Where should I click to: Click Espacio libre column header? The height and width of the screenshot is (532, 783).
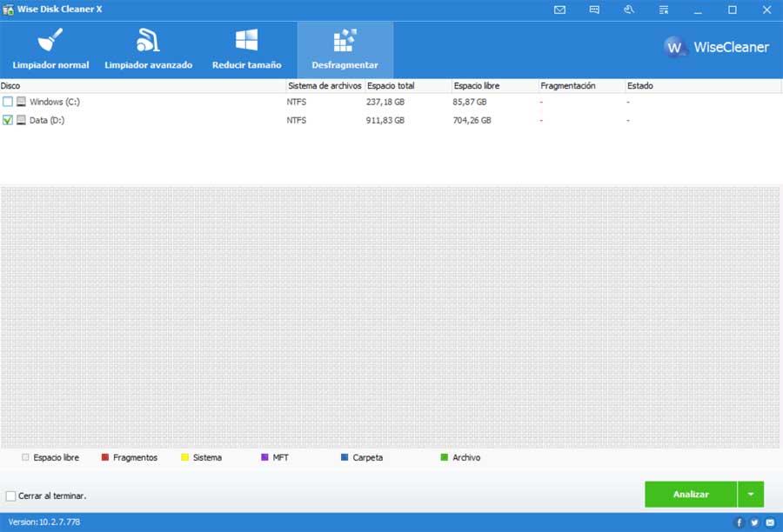pyautogui.click(x=495, y=86)
